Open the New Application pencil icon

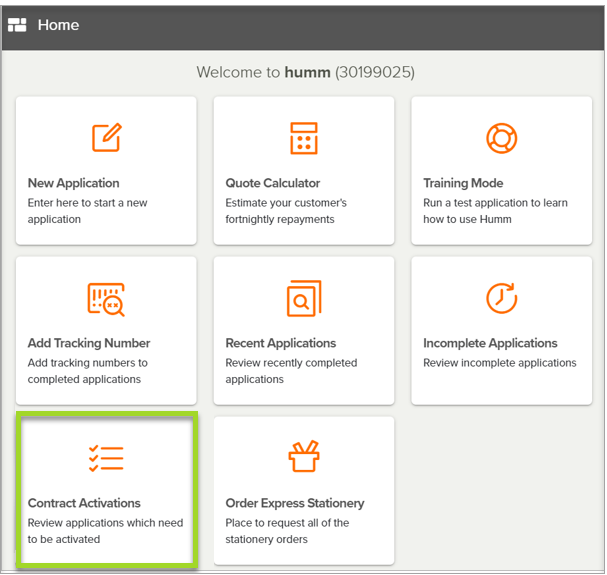(106, 137)
